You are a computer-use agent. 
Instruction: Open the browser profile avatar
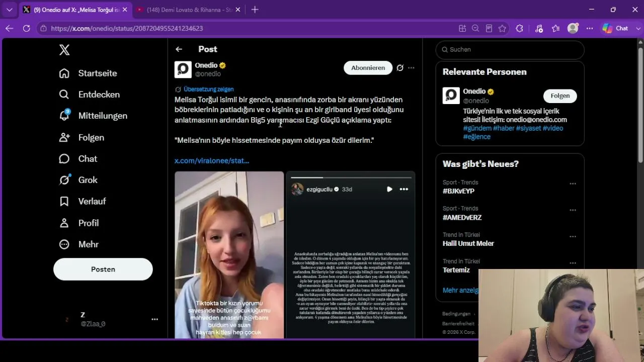point(573,29)
